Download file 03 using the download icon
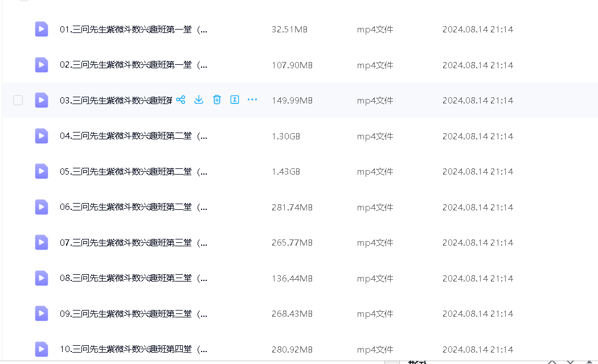This screenshot has height=364, width=598. point(199,100)
